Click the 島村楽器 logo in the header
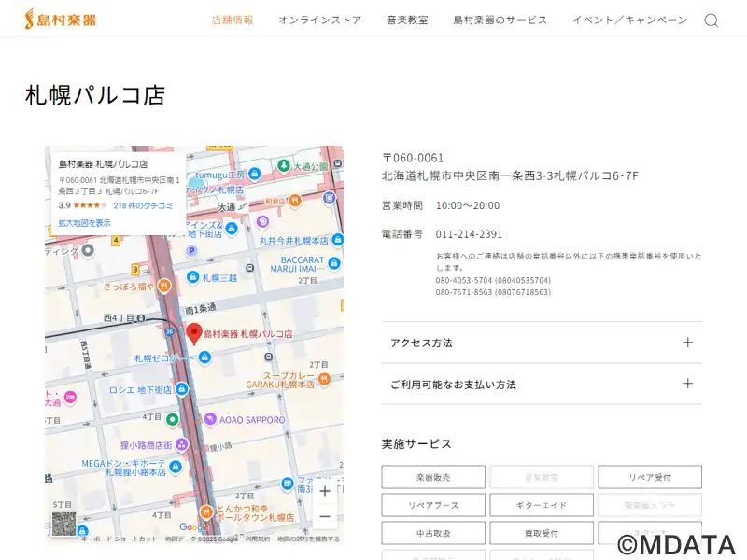Viewport: 747px width, 560px height. pyautogui.click(x=61, y=20)
